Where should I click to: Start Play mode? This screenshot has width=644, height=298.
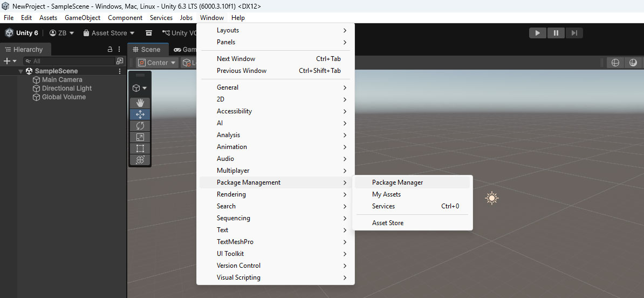click(538, 33)
